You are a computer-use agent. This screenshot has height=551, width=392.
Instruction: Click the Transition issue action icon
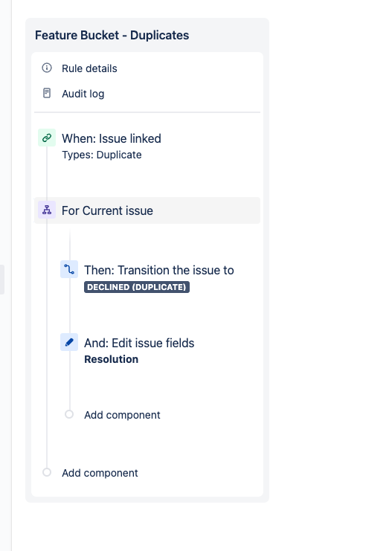(69, 269)
